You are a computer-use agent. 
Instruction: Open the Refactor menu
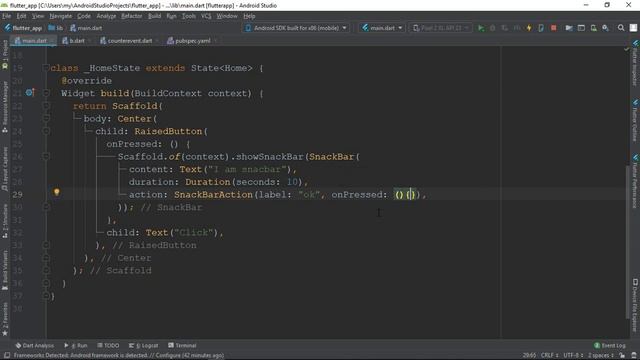pyautogui.click(x=131, y=16)
